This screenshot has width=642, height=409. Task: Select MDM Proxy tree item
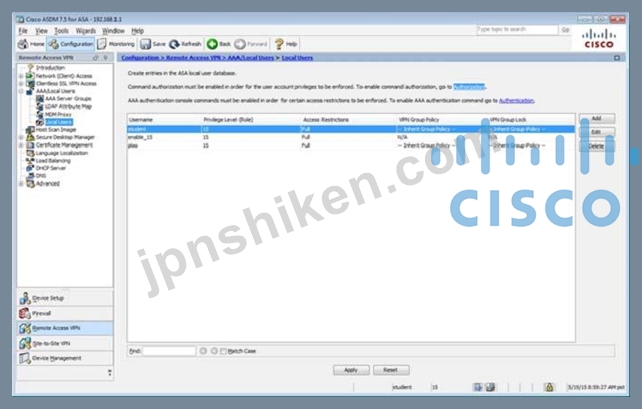click(58, 114)
